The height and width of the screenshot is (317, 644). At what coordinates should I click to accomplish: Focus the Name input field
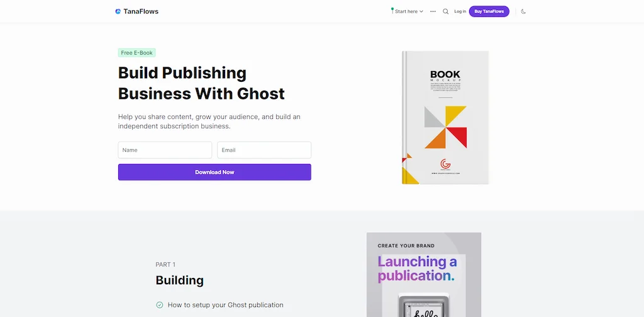pos(165,150)
